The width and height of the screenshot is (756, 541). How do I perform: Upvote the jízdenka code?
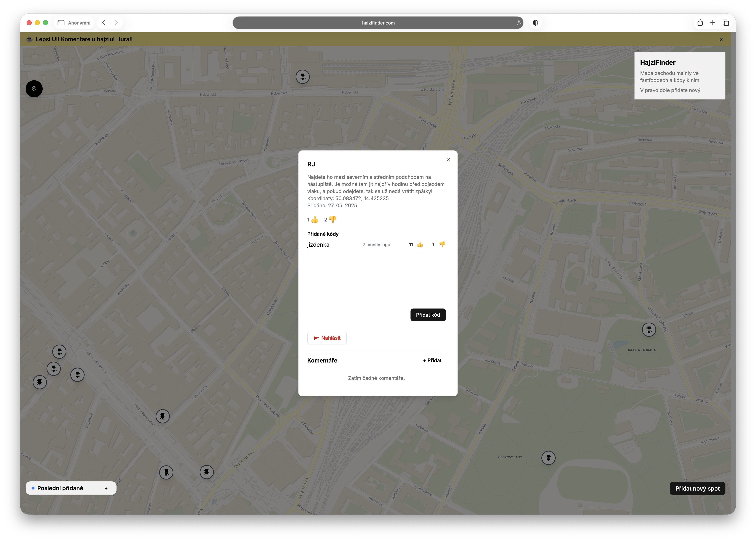420,245
